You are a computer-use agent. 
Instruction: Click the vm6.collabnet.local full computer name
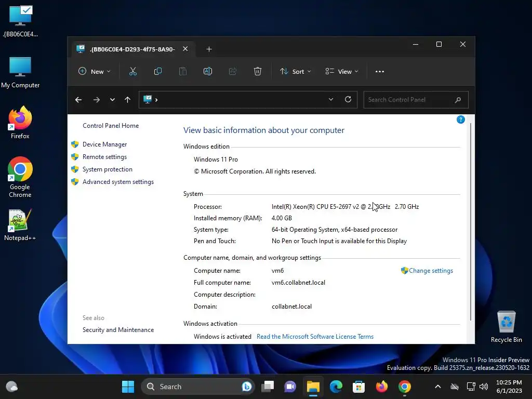point(298,282)
